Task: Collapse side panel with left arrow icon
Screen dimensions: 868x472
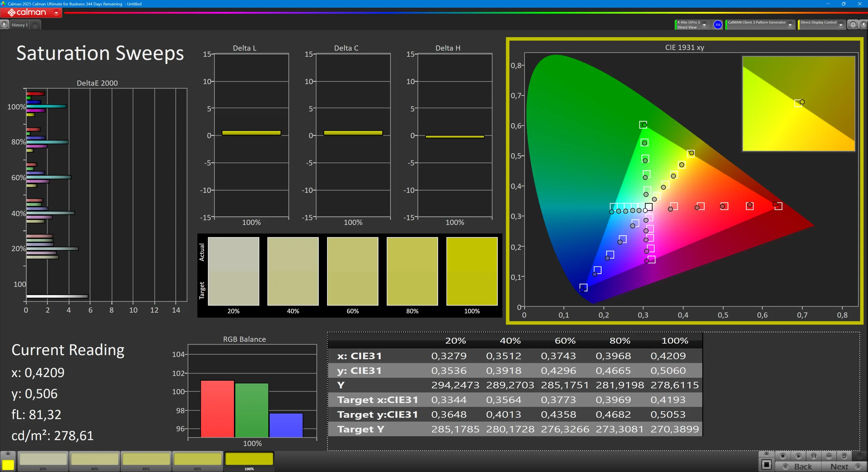Action: (x=863, y=25)
